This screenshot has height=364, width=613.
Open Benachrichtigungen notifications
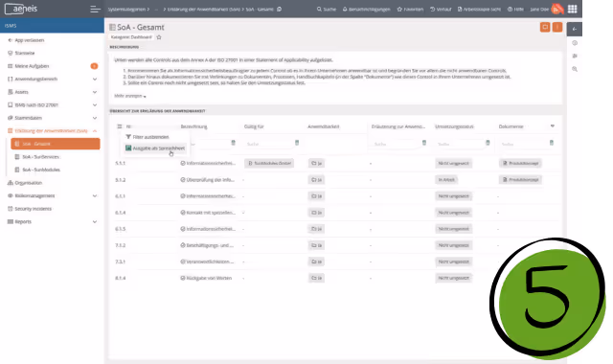366,9
